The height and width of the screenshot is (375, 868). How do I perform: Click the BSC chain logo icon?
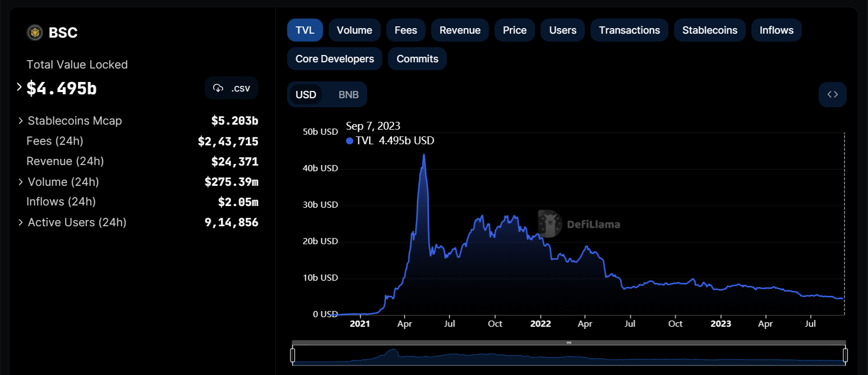click(x=35, y=33)
